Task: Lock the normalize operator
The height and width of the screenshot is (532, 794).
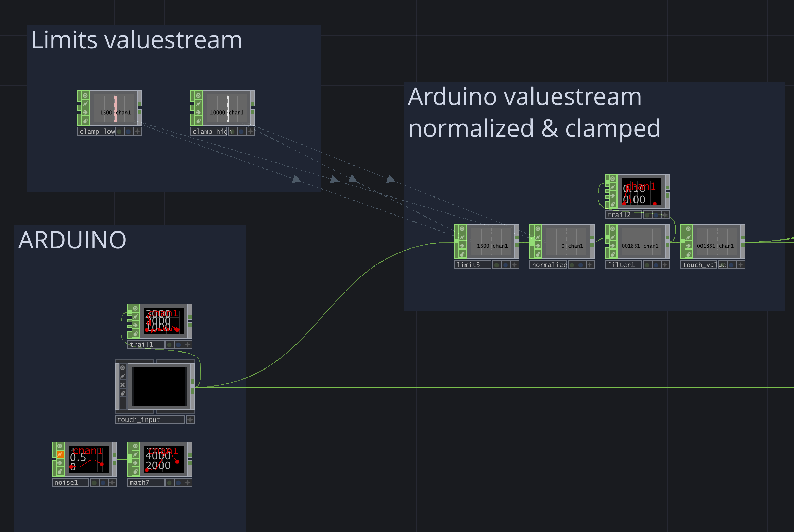Action: pos(538,254)
